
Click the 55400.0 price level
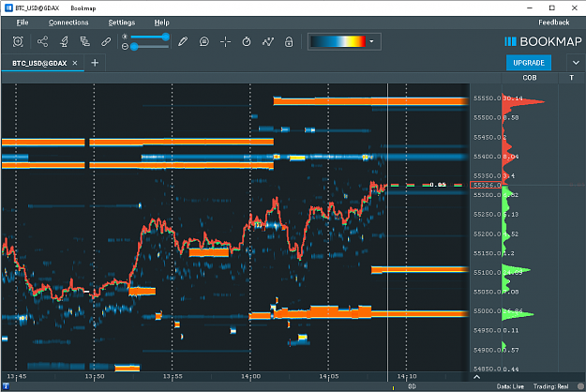tap(487, 157)
